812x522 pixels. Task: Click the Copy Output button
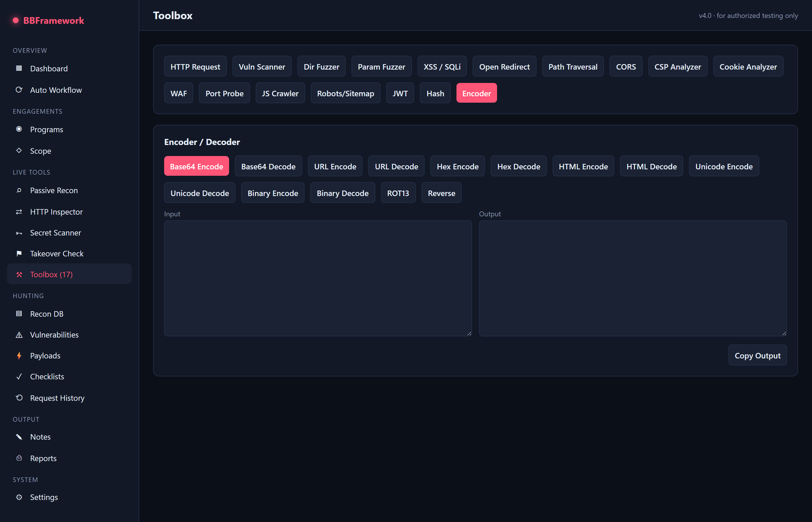pyautogui.click(x=757, y=355)
